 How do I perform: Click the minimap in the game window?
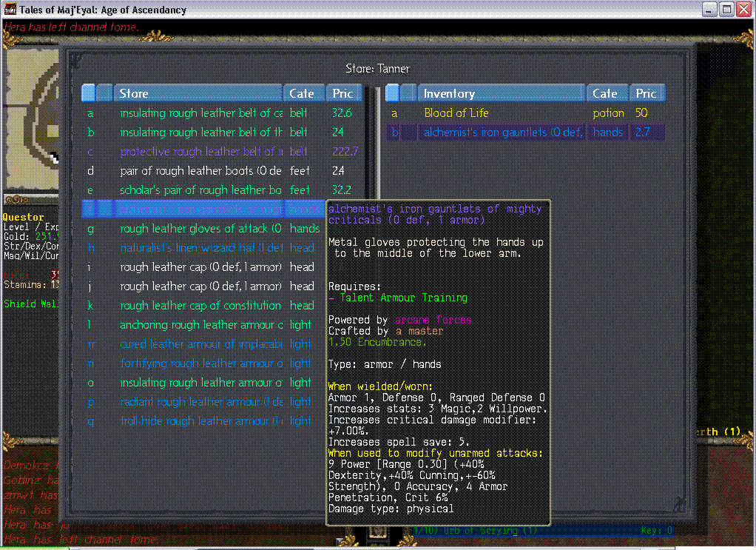click(31, 118)
